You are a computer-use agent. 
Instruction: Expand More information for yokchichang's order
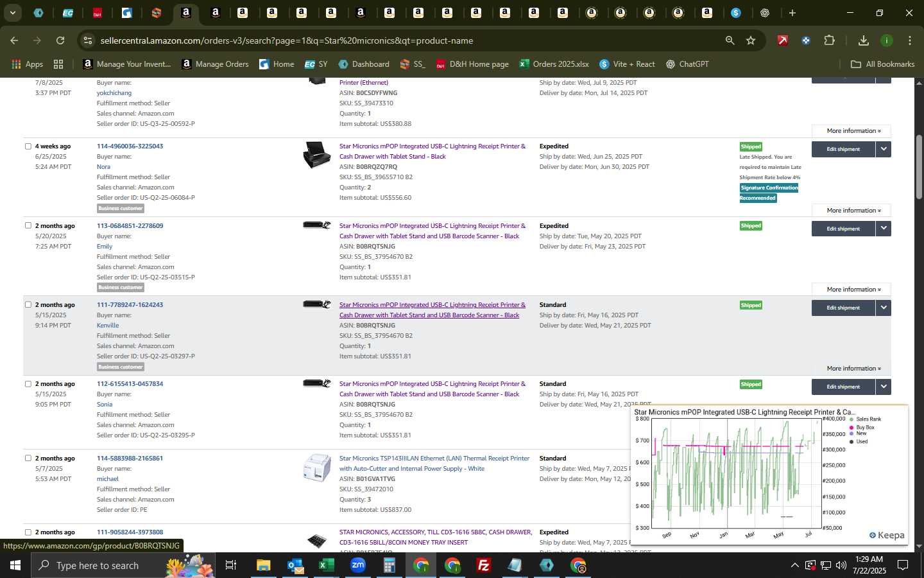[851, 131]
